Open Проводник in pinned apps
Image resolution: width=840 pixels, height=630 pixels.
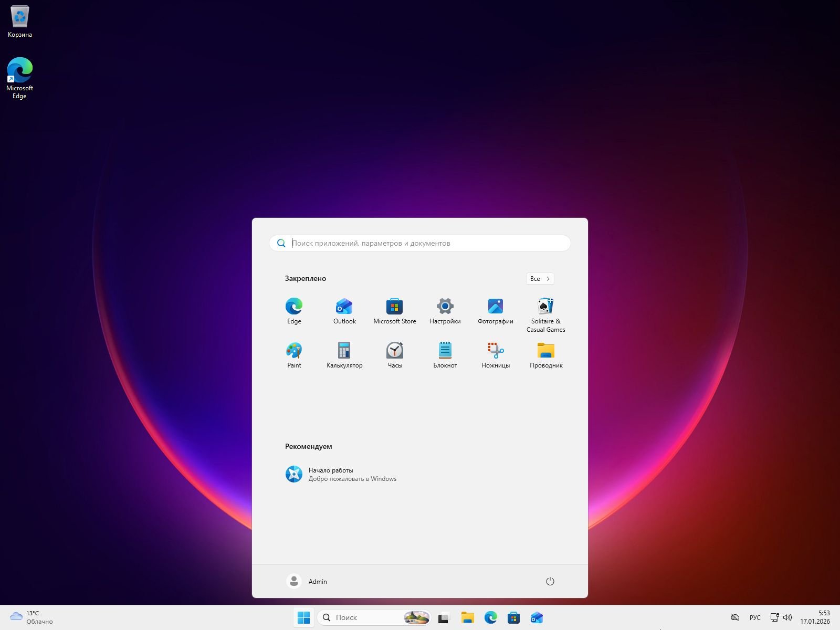tap(545, 355)
